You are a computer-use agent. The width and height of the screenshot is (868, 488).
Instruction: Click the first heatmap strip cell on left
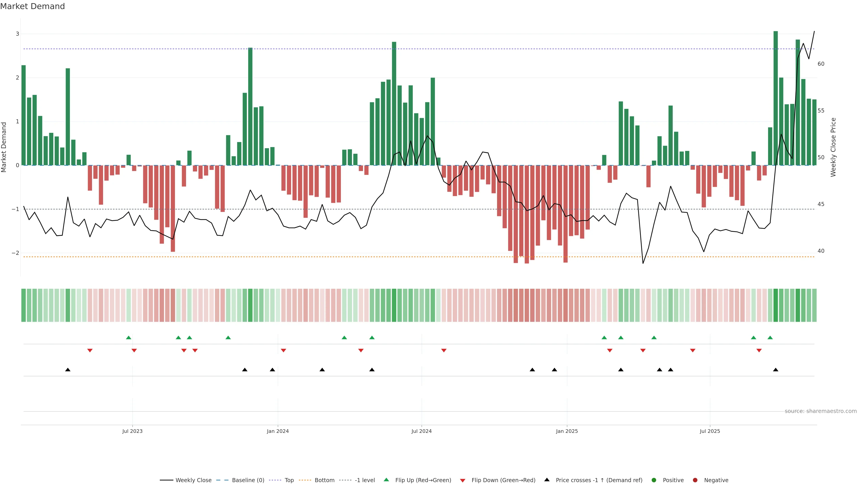pyautogui.click(x=24, y=305)
